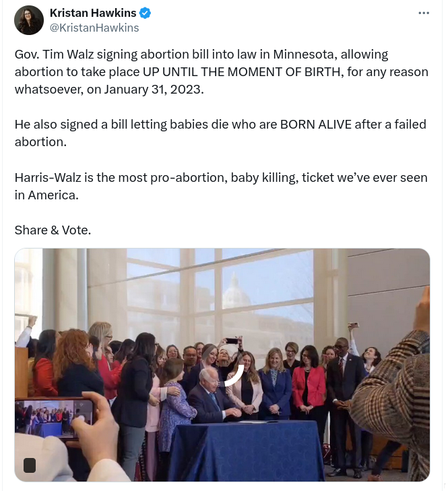Screen dimensions: 448x491
Task: Click the "BORN ALIVE" sentence in tweet
Action: pos(221,133)
